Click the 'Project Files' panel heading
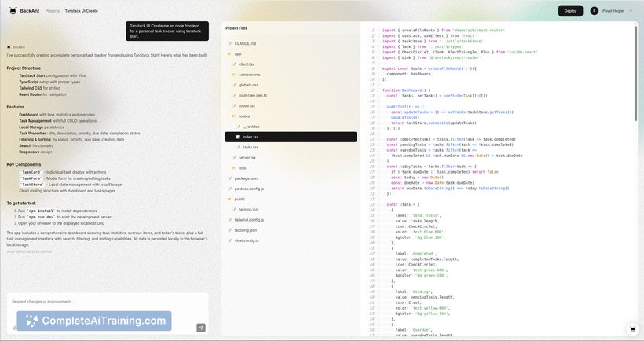Image resolution: width=644 pixels, height=341 pixels. tap(236, 28)
